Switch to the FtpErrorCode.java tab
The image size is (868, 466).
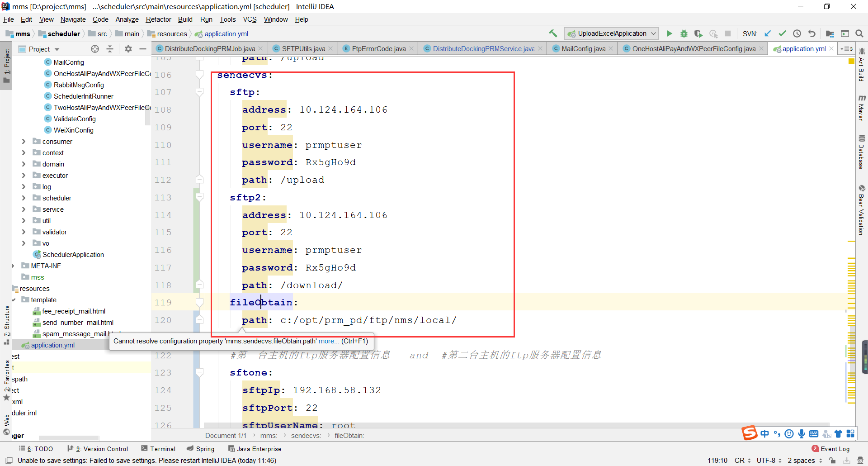[377, 49]
